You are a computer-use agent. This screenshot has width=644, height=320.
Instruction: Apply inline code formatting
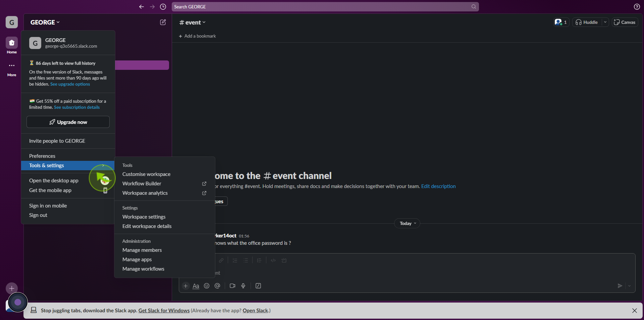pos(273,260)
